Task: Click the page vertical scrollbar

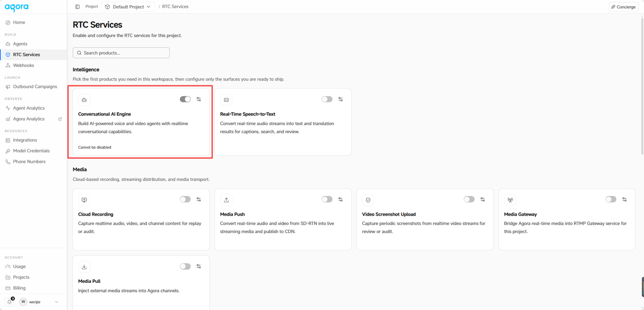Action: [x=642, y=85]
